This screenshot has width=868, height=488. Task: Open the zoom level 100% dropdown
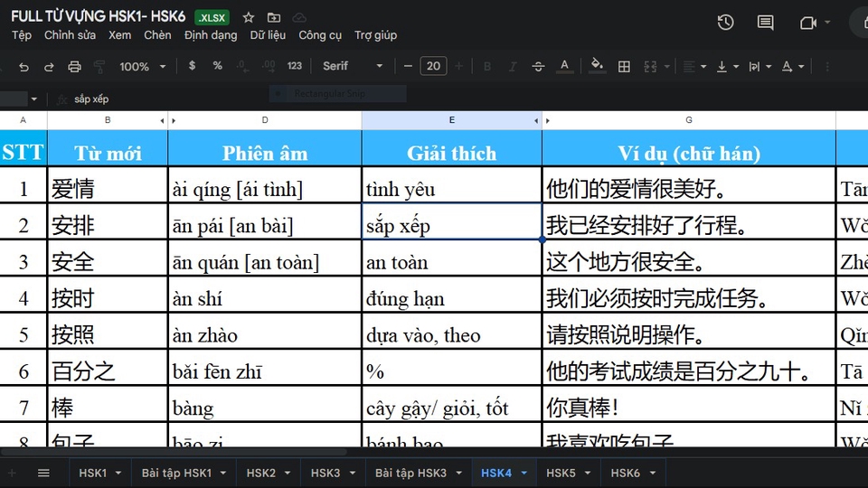coord(143,66)
